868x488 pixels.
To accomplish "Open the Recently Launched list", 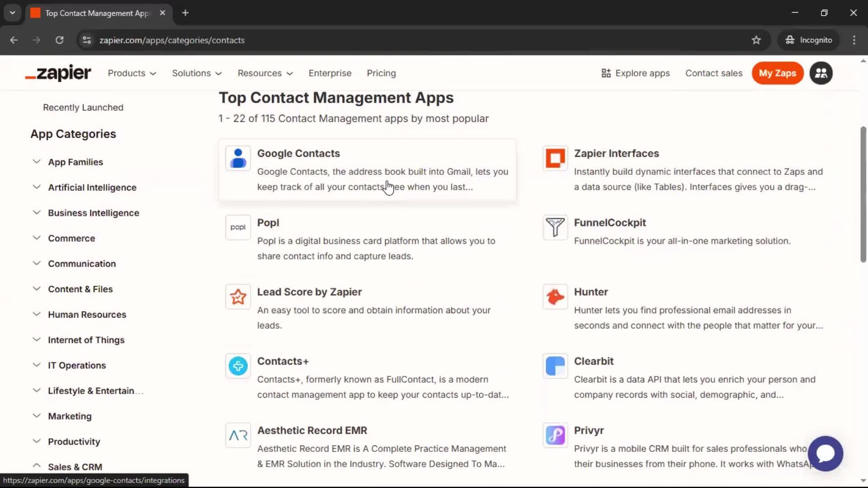I will (x=83, y=108).
